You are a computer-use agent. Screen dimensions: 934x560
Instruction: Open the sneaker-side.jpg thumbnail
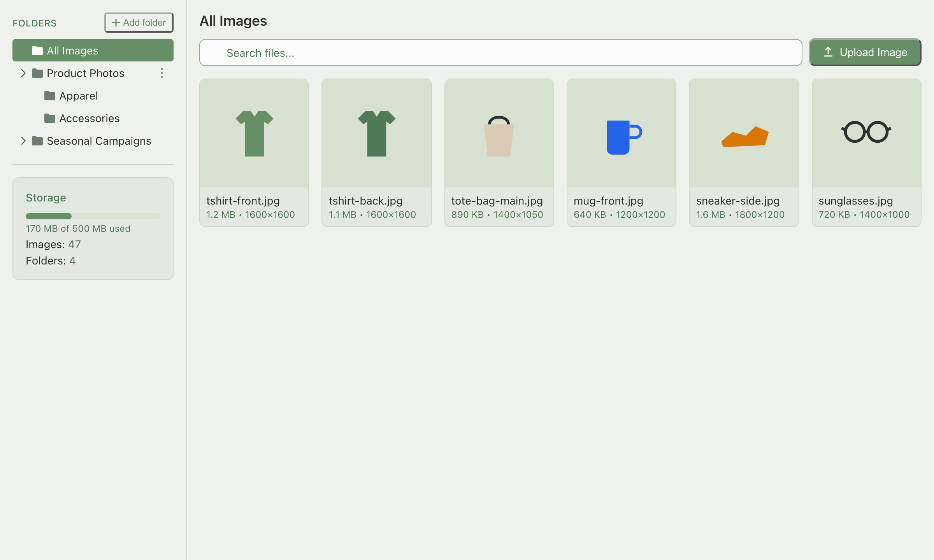[x=744, y=133]
